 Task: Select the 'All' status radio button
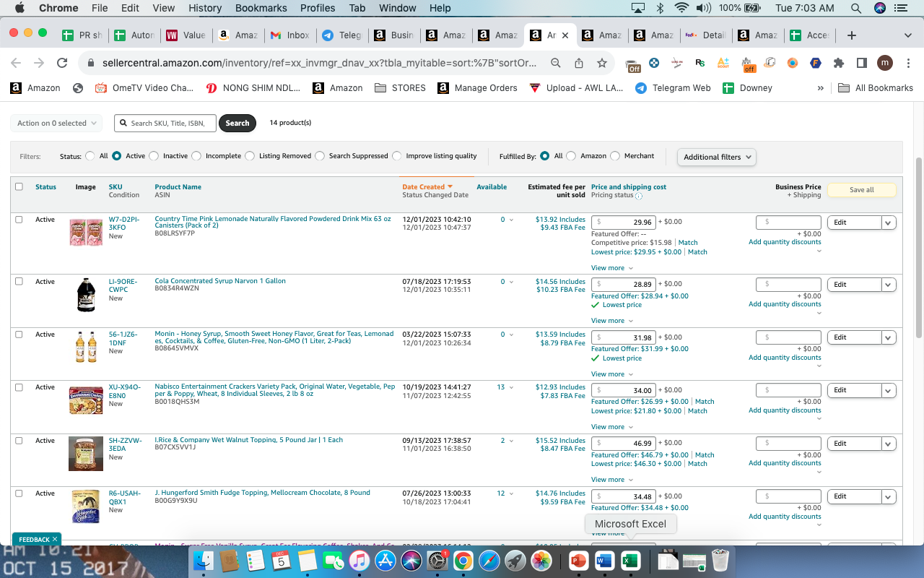(90, 156)
